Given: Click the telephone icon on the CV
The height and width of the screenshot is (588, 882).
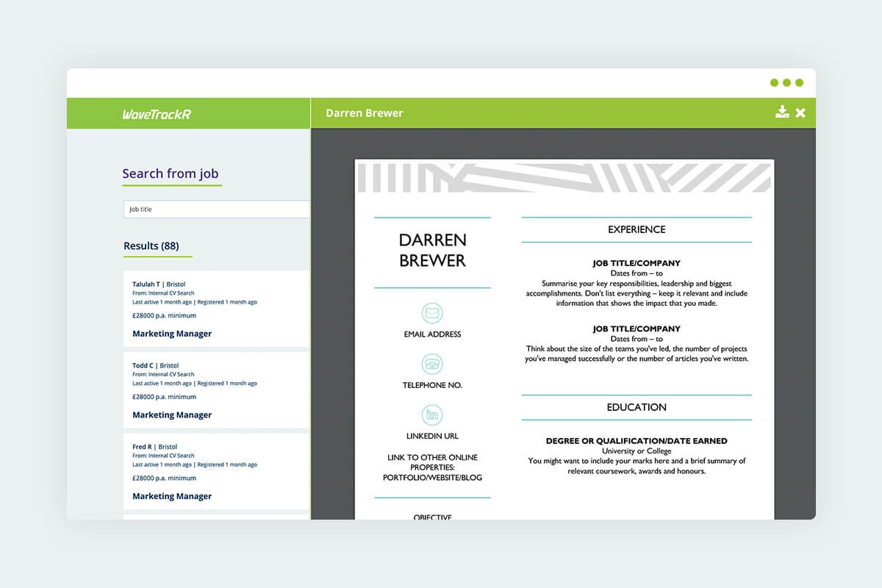Looking at the screenshot, I should 432,364.
